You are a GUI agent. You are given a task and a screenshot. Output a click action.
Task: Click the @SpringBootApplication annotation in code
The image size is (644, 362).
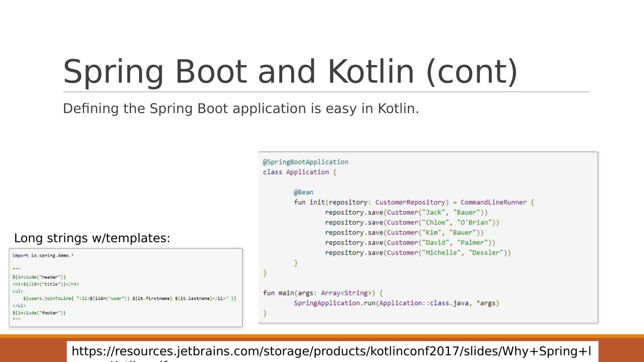pos(305,162)
